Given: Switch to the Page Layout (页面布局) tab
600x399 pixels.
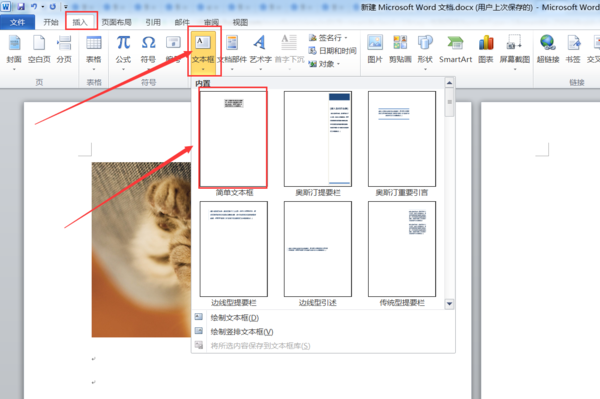Looking at the screenshot, I should pyautogui.click(x=116, y=22).
